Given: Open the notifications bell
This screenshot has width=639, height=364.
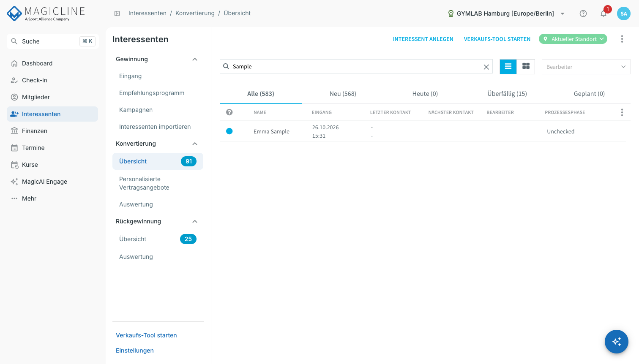Looking at the screenshot, I should 603,14.
